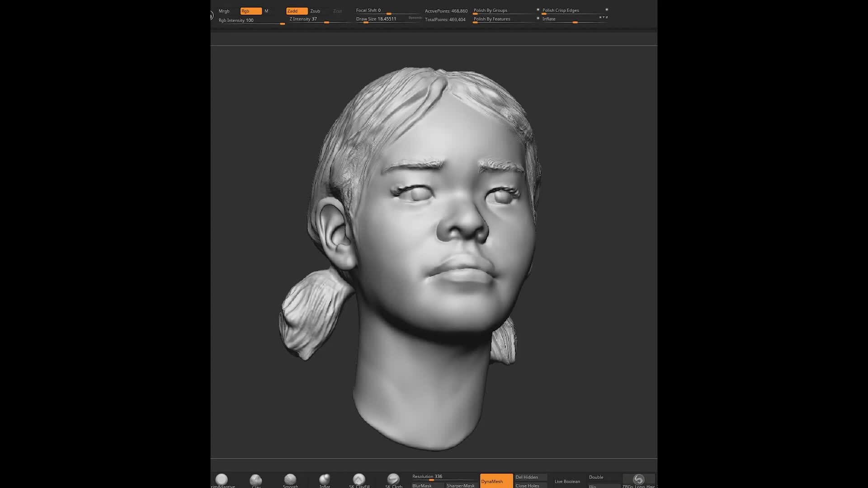Toggle Mrgb paint mode
This screenshot has width=868, height=488.
click(224, 11)
